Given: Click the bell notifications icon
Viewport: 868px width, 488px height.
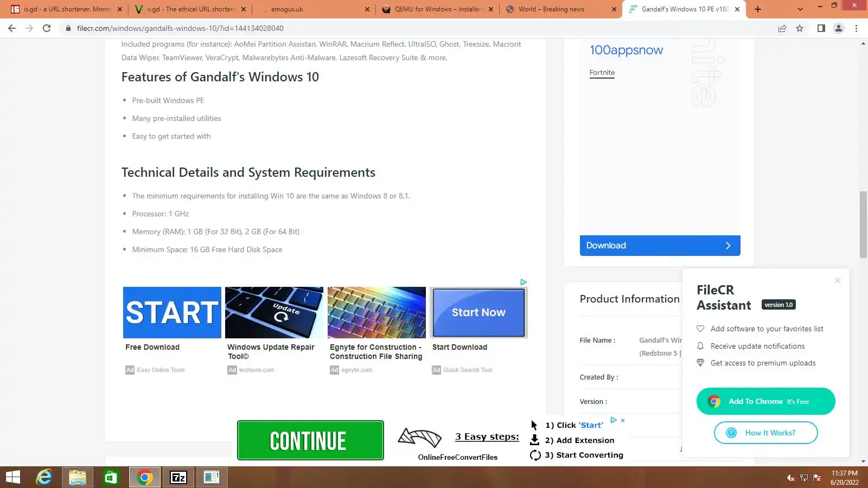Looking at the screenshot, I should point(700,346).
